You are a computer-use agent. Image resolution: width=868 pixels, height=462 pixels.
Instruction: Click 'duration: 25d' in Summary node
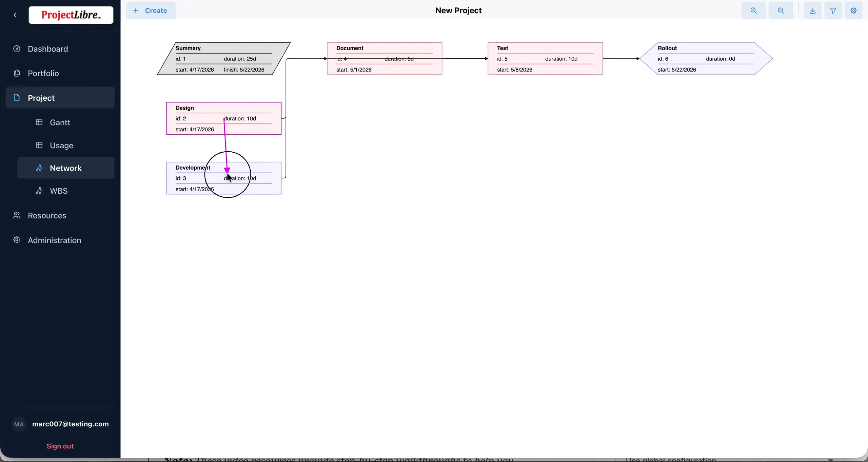[x=240, y=59]
